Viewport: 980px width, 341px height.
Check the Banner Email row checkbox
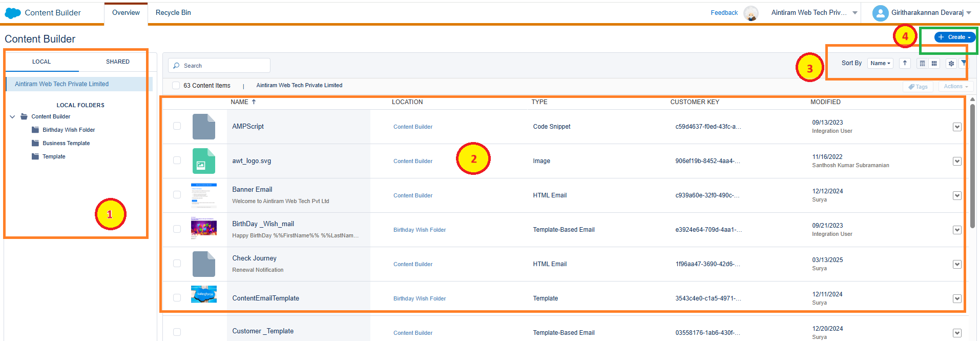tap(177, 195)
